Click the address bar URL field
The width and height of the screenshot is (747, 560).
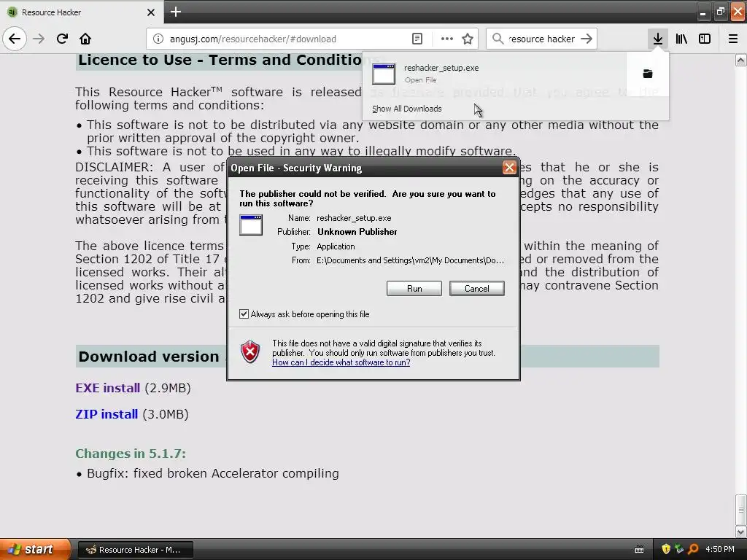[288, 39]
